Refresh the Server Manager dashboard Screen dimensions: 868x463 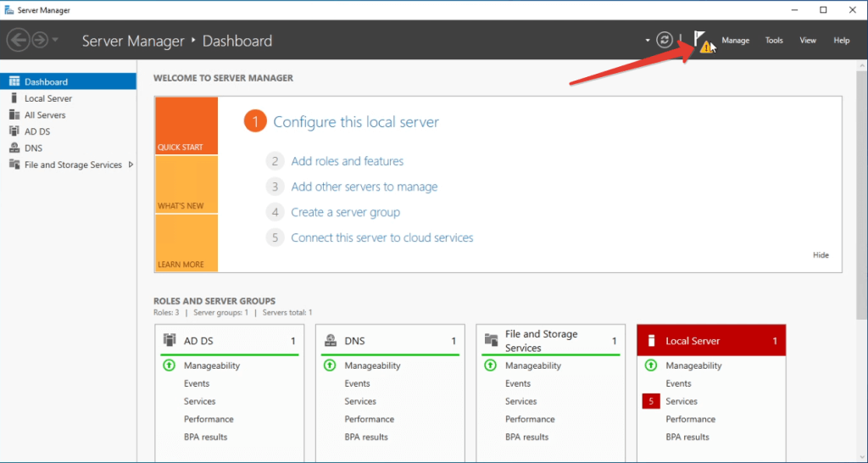[665, 40]
